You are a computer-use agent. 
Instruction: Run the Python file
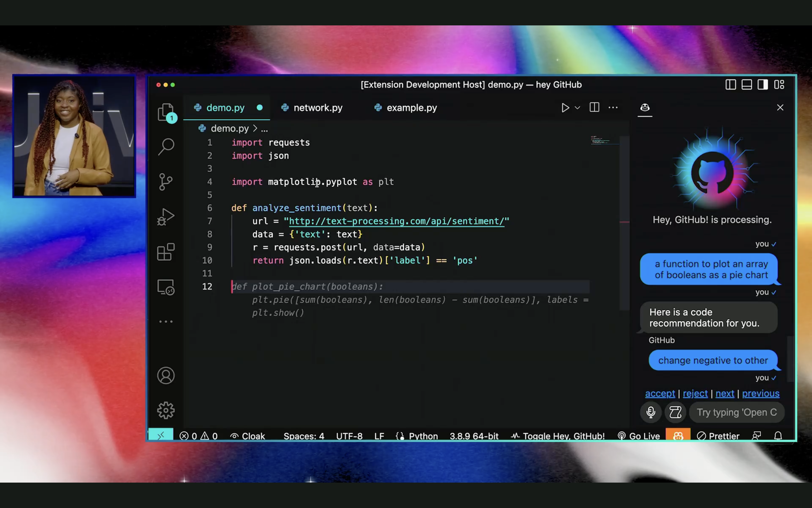tap(565, 108)
